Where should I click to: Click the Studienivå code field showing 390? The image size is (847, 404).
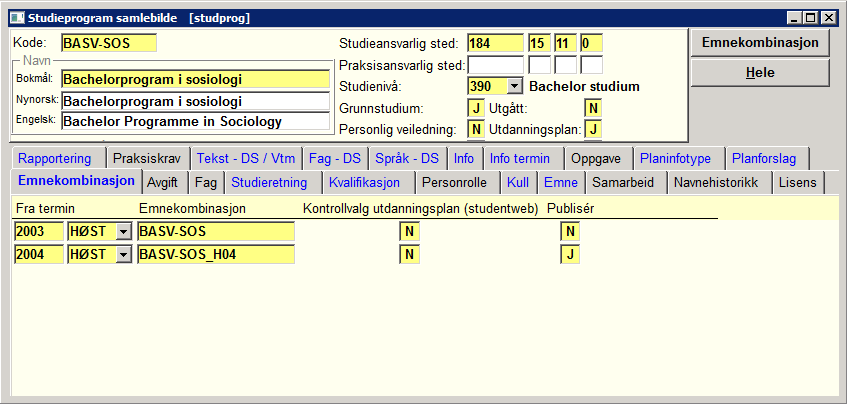click(x=488, y=86)
